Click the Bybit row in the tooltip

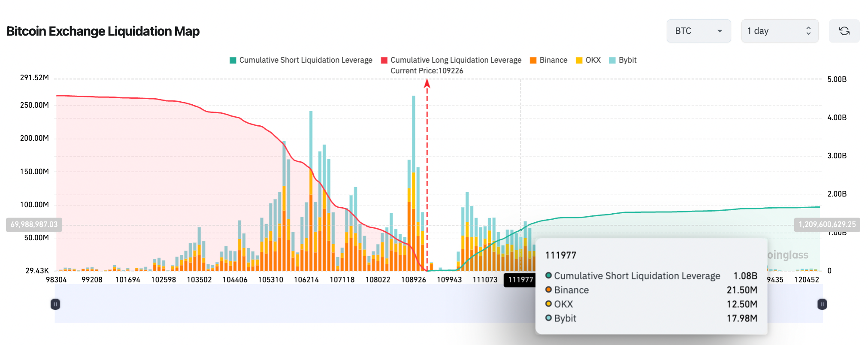click(x=650, y=318)
